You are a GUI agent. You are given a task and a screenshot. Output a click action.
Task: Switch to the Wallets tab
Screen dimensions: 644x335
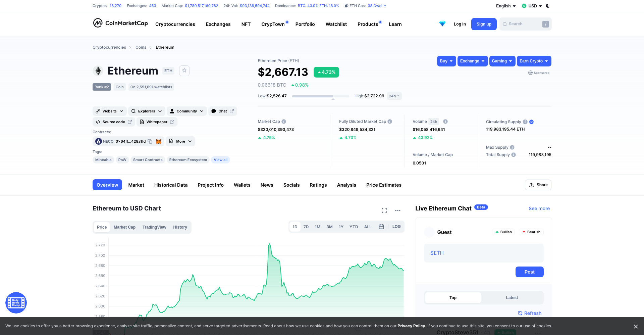pyautogui.click(x=242, y=185)
